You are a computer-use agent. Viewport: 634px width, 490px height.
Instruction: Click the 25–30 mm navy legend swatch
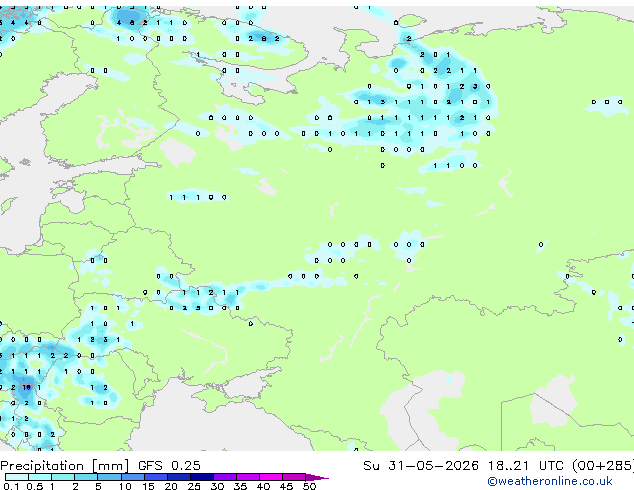pos(201,477)
